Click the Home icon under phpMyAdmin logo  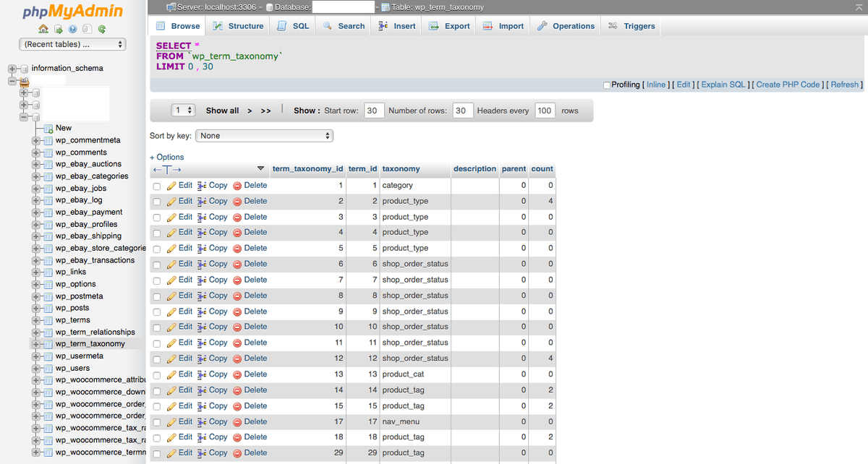coord(43,29)
